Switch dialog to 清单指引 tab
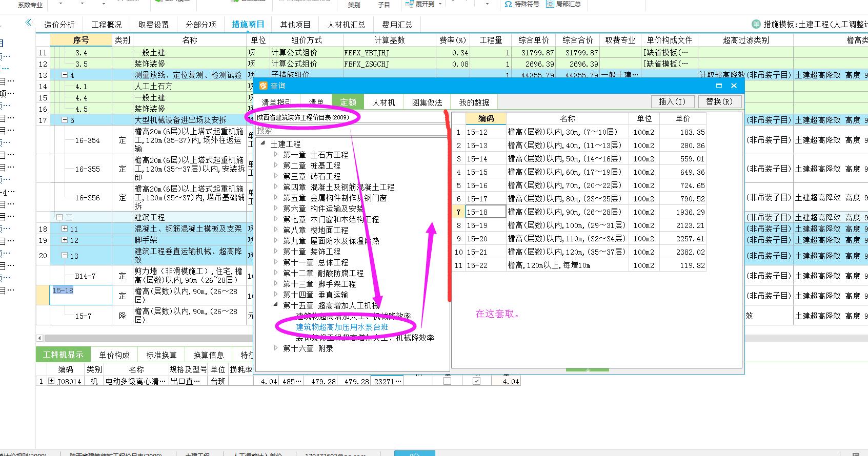Screen dimensions: 868x456 point(277,102)
